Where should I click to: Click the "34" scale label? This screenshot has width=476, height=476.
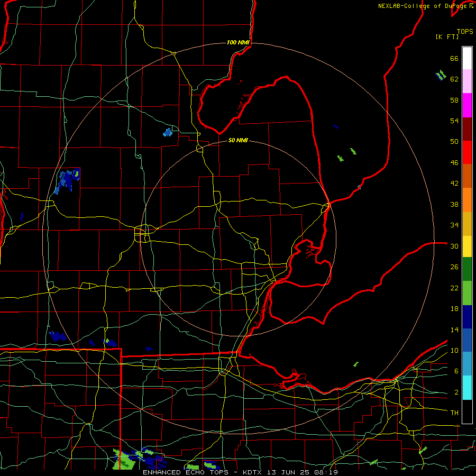454,225
